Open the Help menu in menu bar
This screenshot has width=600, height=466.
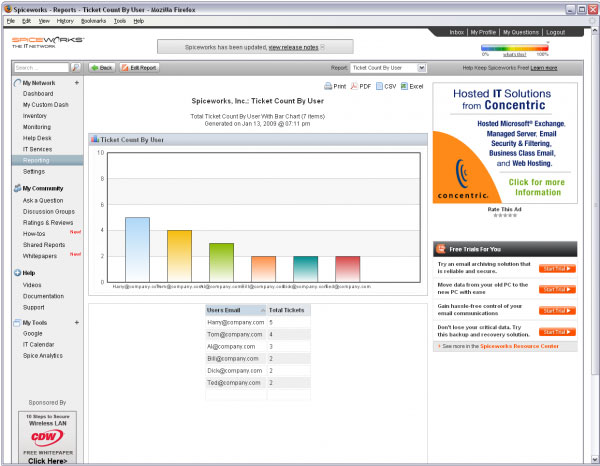click(139, 21)
